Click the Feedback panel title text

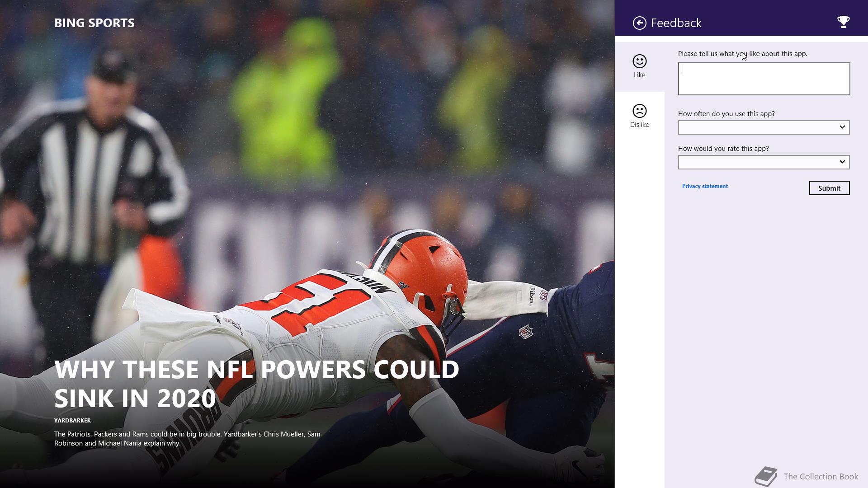(676, 23)
